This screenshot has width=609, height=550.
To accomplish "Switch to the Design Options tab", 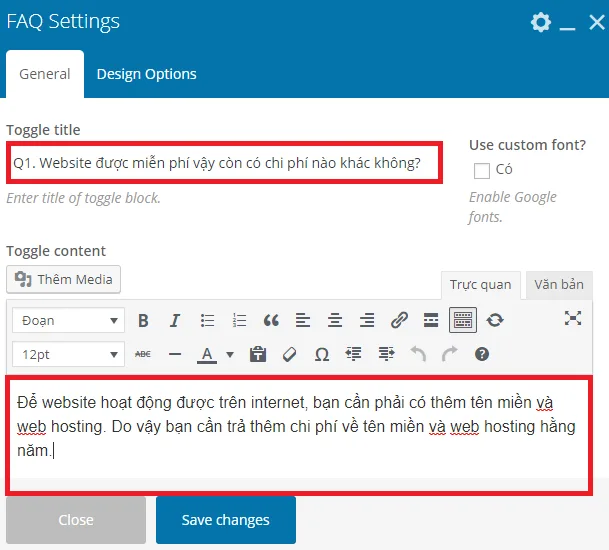I will (x=146, y=74).
